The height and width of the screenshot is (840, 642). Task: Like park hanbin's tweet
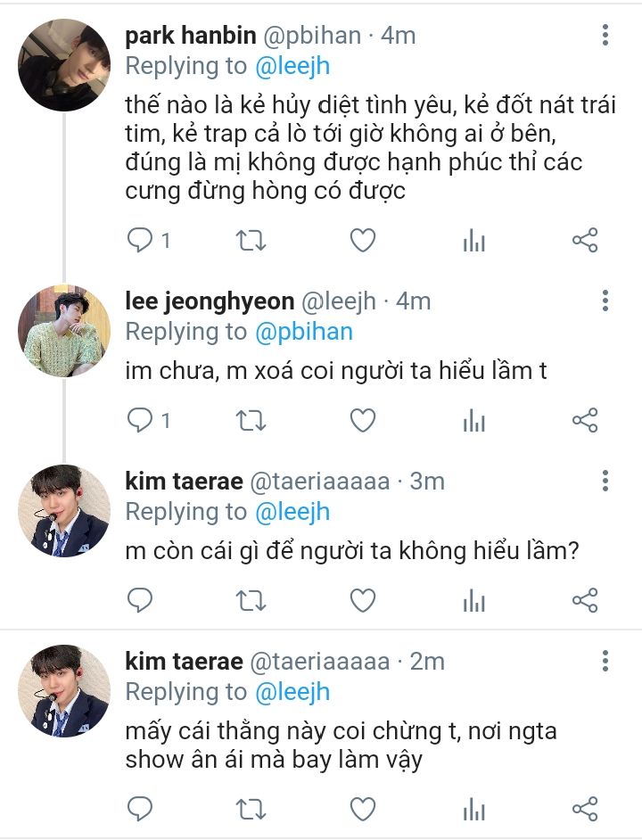tap(362, 240)
